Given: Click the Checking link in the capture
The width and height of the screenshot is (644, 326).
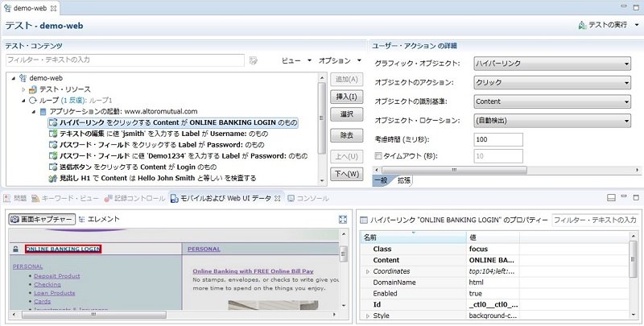Looking at the screenshot, I should pos(47,284).
